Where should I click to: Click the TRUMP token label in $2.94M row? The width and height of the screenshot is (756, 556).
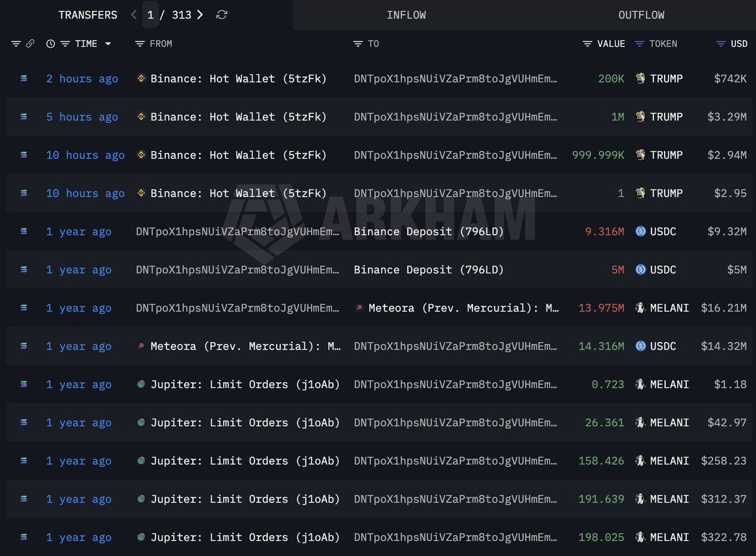point(667,155)
